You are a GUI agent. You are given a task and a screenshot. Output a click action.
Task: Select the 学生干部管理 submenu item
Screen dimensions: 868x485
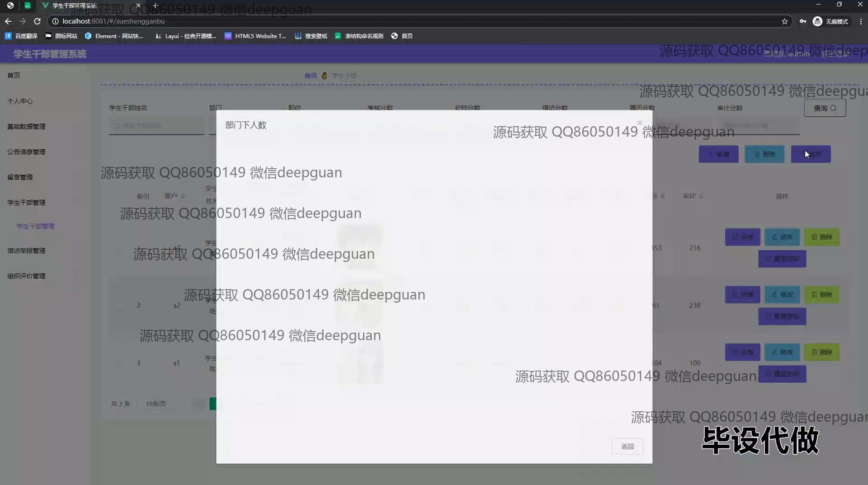(35, 226)
